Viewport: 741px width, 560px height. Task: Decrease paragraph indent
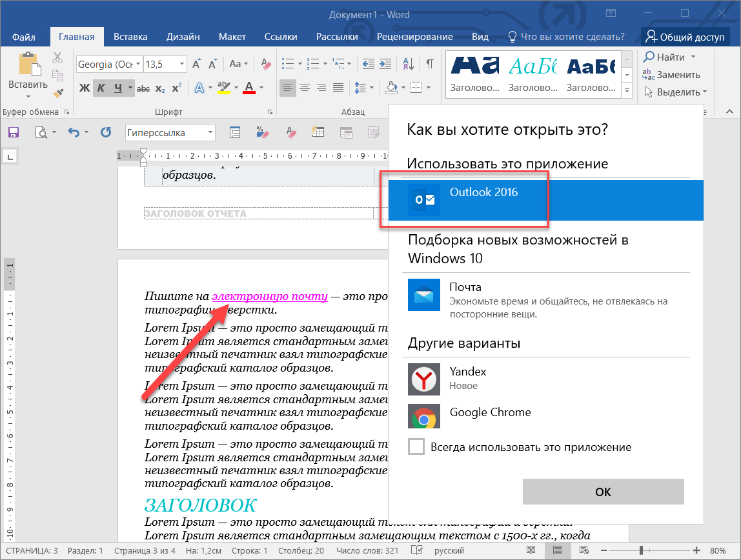click(368, 64)
